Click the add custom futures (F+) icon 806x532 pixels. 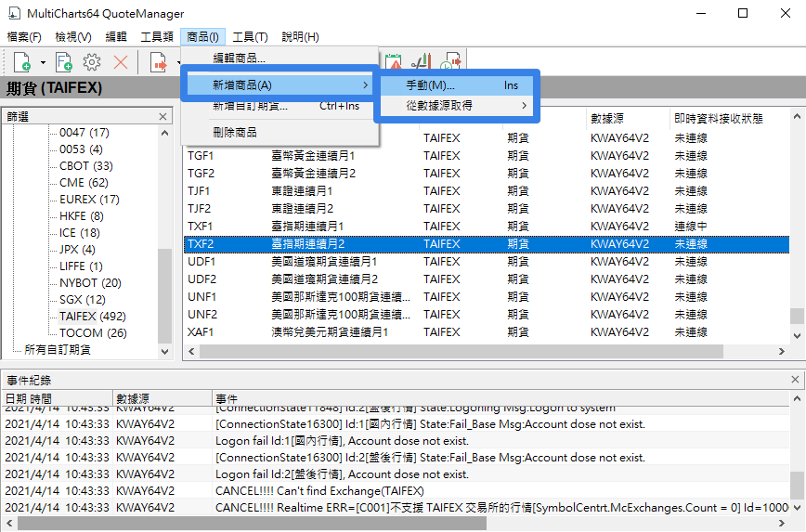pyautogui.click(x=64, y=63)
